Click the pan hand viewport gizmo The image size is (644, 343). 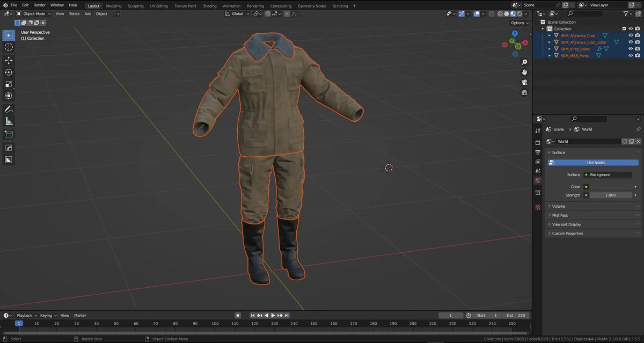[524, 72]
